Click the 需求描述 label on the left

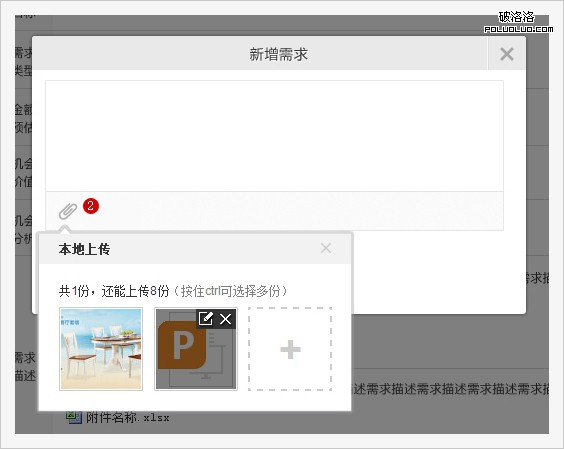point(25,367)
